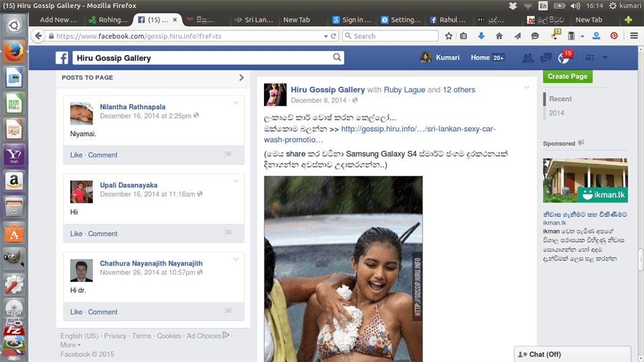Open Ruby Lague profile link
Viewport: 644px width, 362px height.
pyautogui.click(x=404, y=90)
